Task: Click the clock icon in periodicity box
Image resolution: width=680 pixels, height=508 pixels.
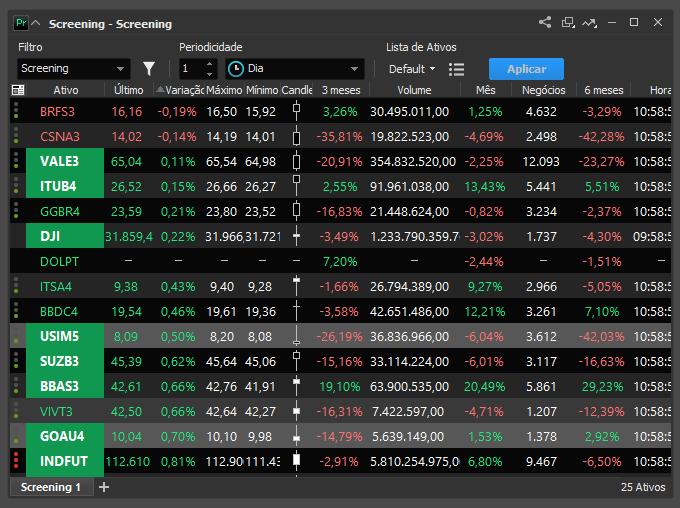Action: (236, 69)
